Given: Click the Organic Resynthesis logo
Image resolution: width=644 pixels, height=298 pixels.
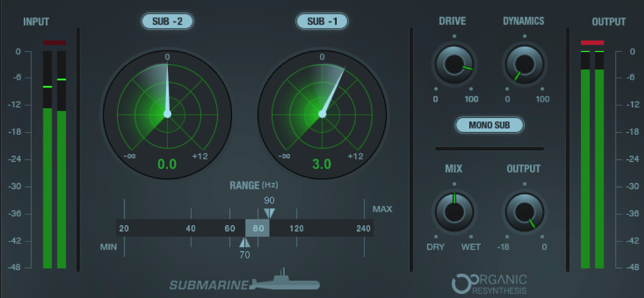Looking at the screenshot, I should (490, 283).
